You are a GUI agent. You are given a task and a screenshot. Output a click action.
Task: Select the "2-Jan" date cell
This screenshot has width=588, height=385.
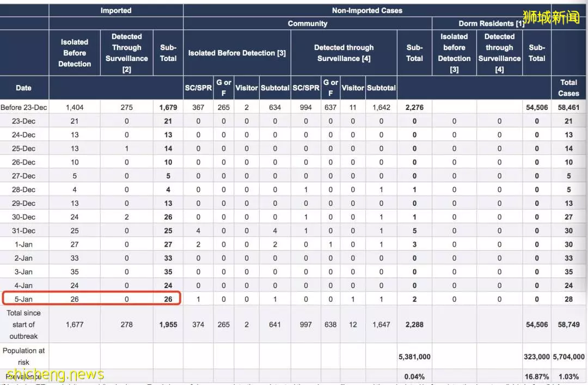(x=23, y=258)
